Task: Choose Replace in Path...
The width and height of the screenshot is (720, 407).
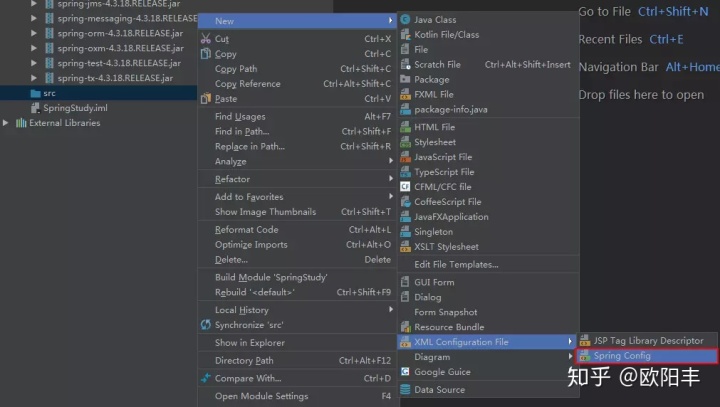Action: [x=297, y=147]
